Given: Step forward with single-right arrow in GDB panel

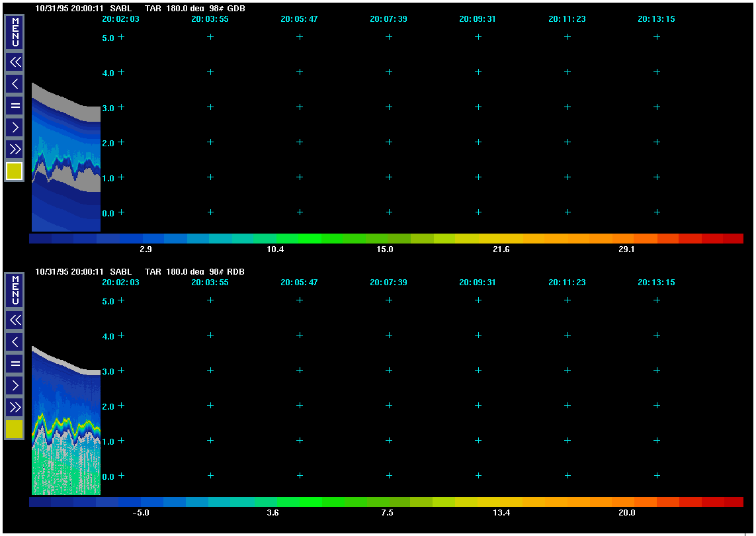Looking at the screenshot, I should (15, 126).
